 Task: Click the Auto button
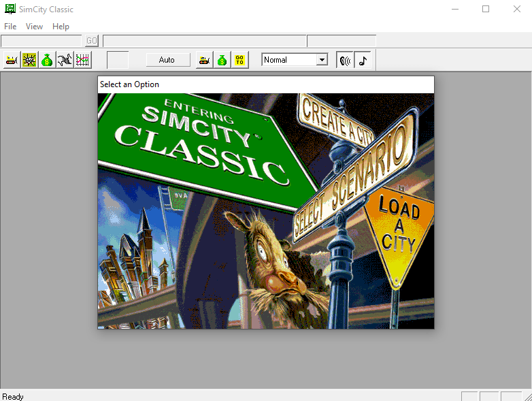click(167, 60)
